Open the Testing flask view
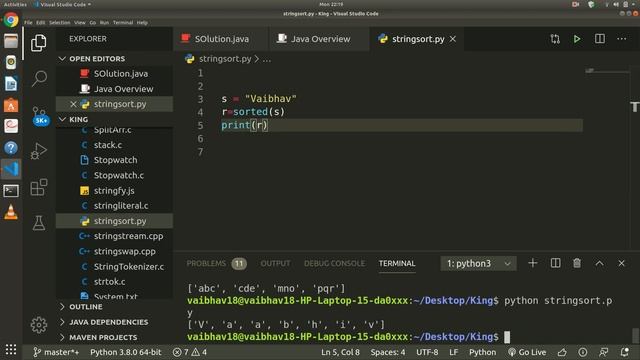 point(39,223)
